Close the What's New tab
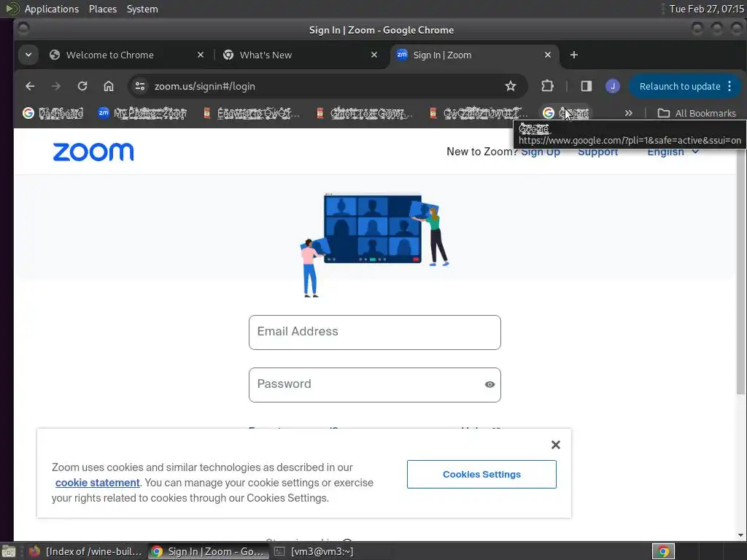Screen dimensions: 747x560 click(374, 55)
